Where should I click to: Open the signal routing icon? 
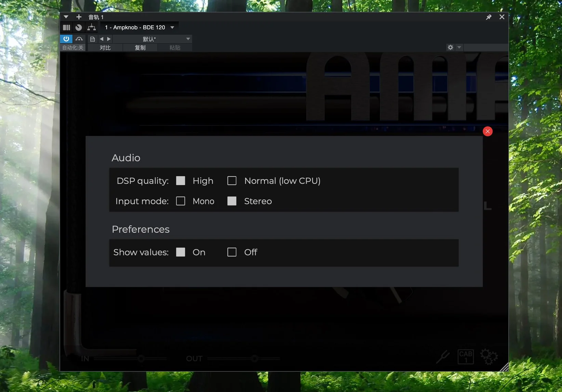(x=91, y=27)
